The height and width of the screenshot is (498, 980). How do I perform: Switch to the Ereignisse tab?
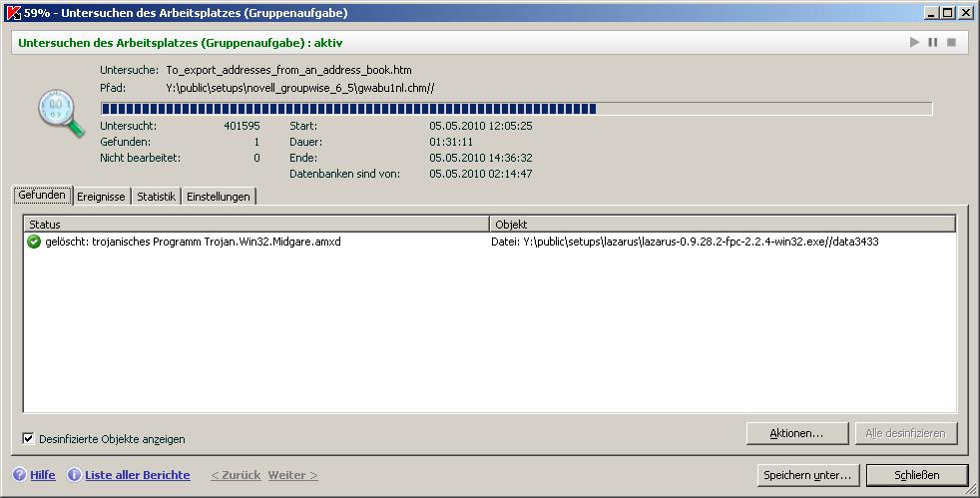101,197
